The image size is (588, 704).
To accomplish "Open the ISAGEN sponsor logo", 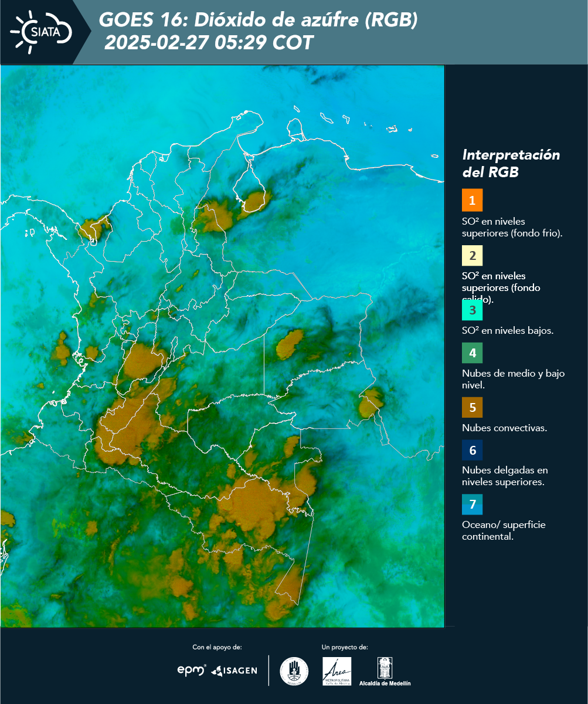I will [234, 670].
